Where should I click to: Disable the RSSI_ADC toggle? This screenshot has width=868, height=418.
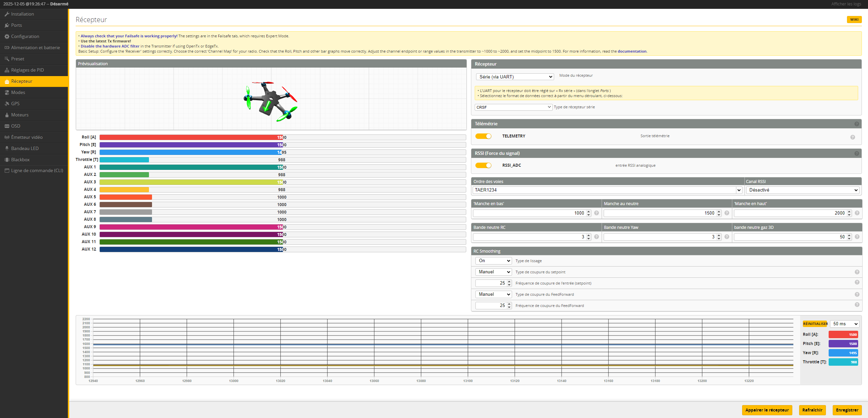point(483,165)
